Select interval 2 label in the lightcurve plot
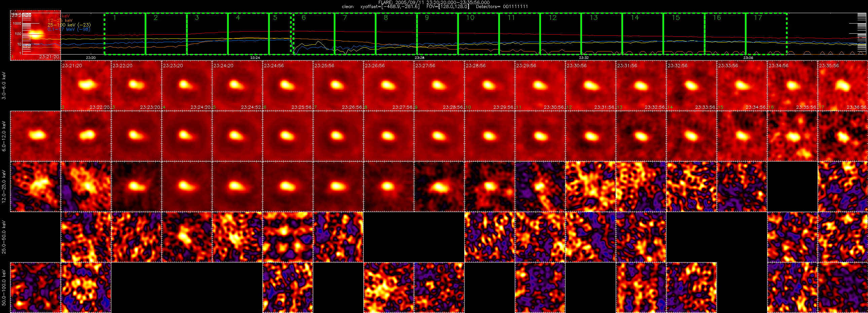Viewport: 868px width, 313px height. point(156,18)
